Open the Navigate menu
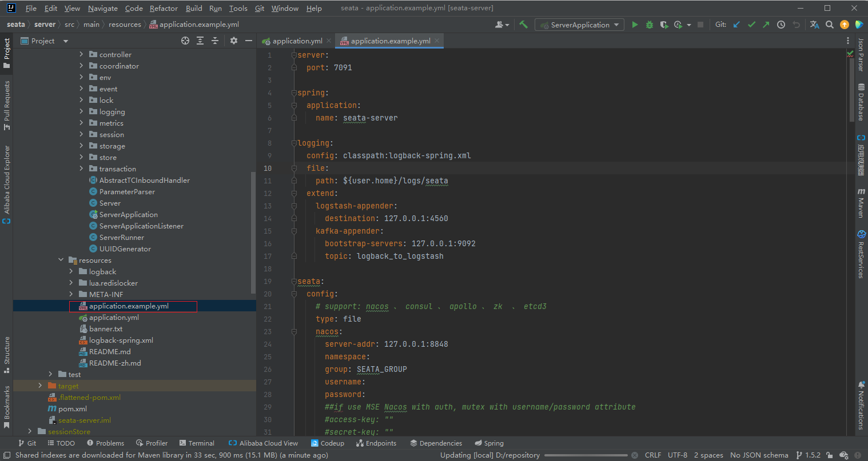Screen dimensions: 868x461 click(102, 8)
